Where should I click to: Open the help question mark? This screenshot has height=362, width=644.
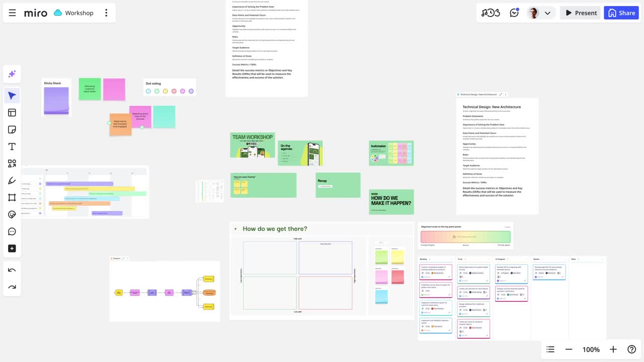[x=632, y=349]
